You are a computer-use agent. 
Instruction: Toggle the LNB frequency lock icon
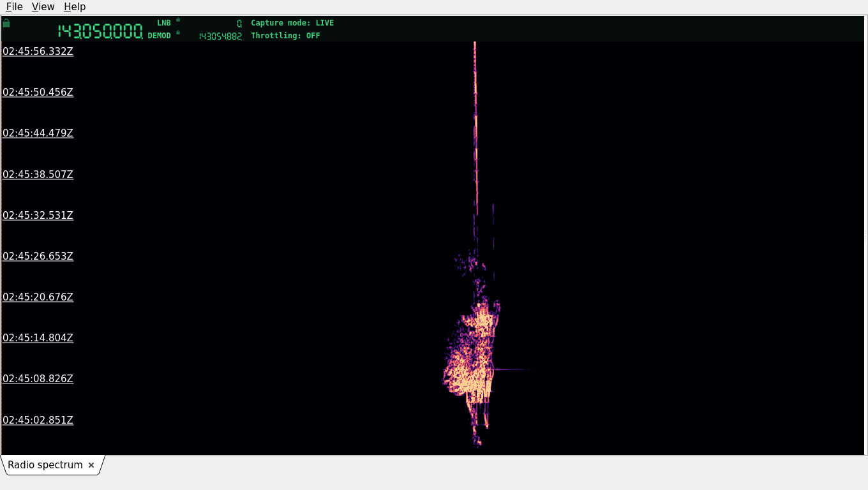(x=178, y=20)
